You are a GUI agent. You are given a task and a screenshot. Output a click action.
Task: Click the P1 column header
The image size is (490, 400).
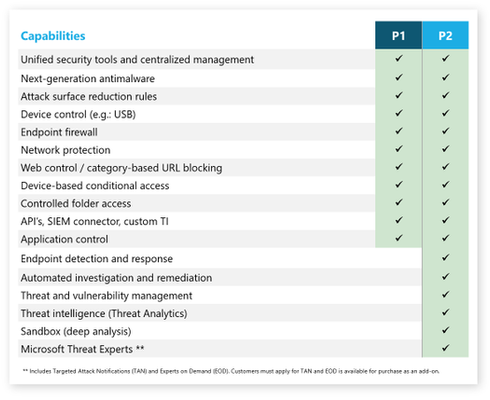[x=398, y=35]
